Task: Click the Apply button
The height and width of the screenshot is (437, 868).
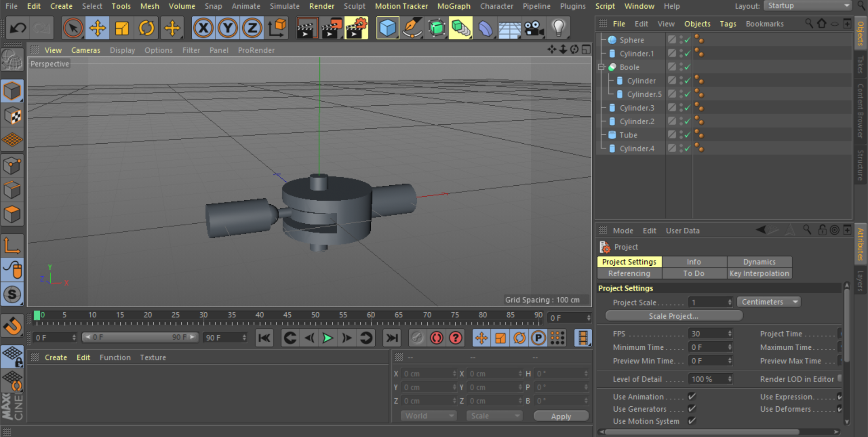Action: 561,416
